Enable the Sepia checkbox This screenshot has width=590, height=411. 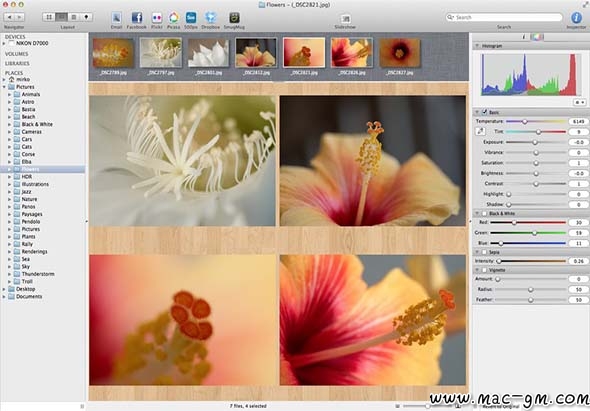click(x=485, y=252)
